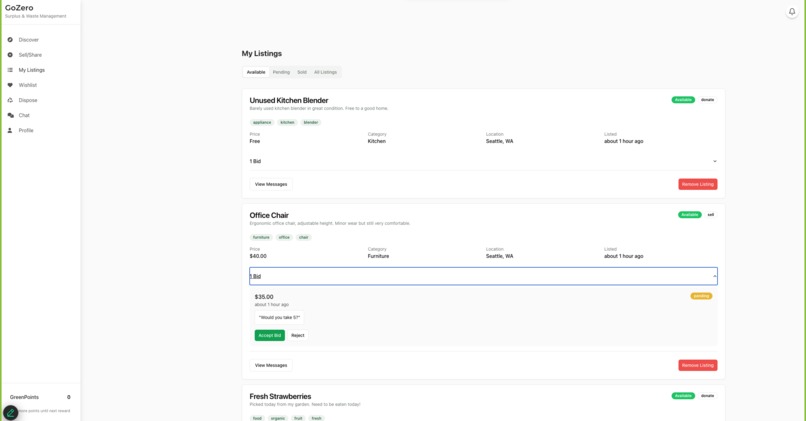Click the Furniture category value
The width and height of the screenshot is (806, 421).
click(x=378, y=256)
